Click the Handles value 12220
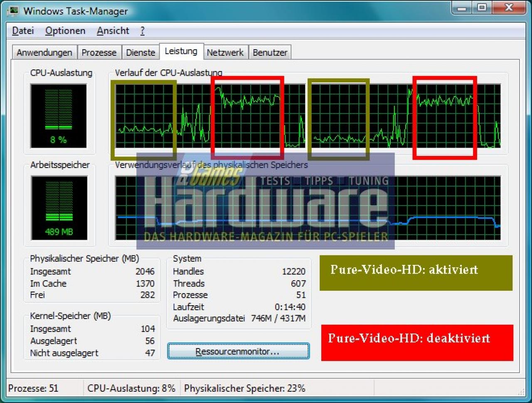The height and width of the screenshot is (403, 532). click(x=294, y=272)
